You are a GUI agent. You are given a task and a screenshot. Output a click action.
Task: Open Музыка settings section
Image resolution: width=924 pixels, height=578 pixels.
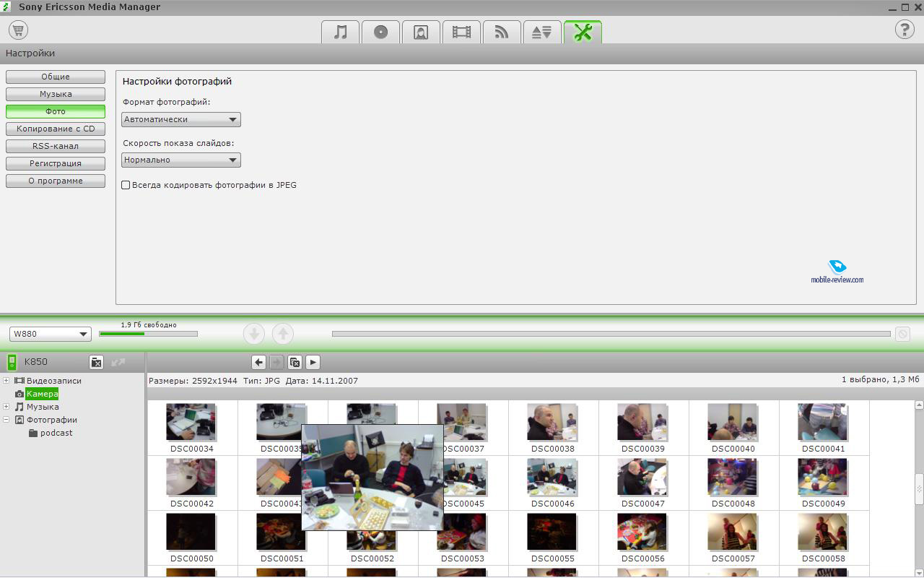pos(56,94)
